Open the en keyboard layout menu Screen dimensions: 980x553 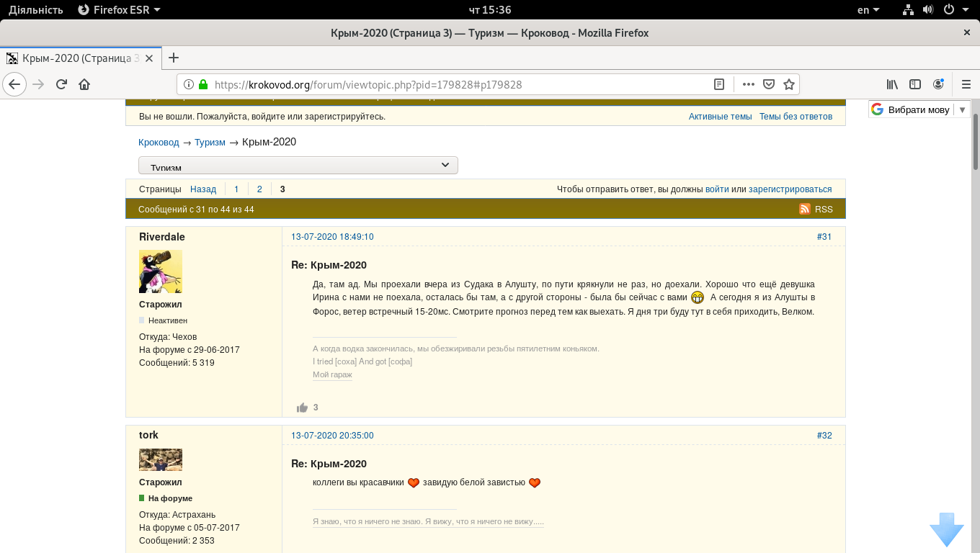[868, 10]
